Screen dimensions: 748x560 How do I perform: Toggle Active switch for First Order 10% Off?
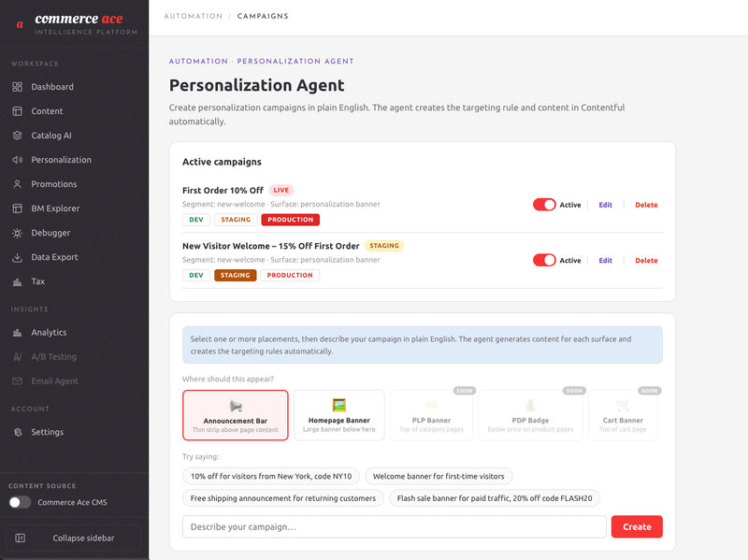[544, 205]
